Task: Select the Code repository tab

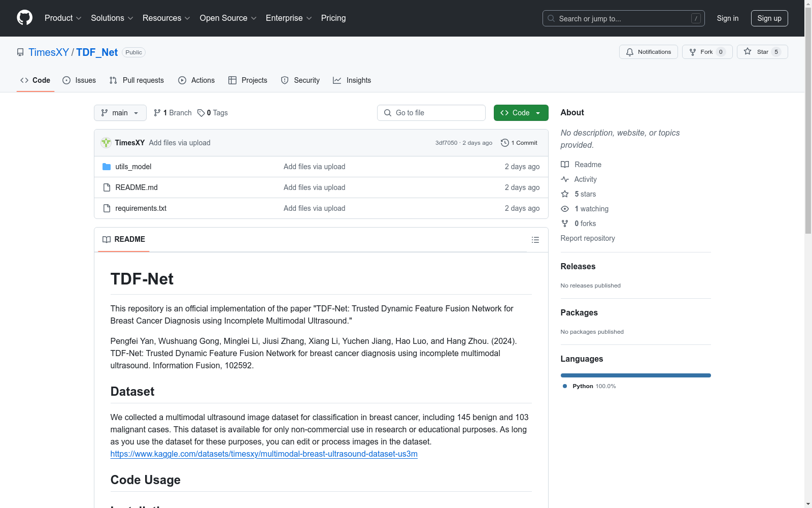Action: [36, 80]
